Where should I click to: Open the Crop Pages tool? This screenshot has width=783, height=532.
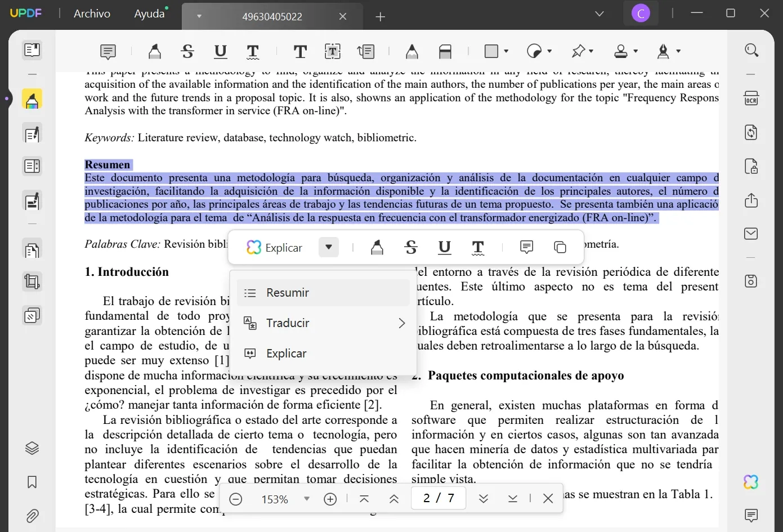pos(32,281)
